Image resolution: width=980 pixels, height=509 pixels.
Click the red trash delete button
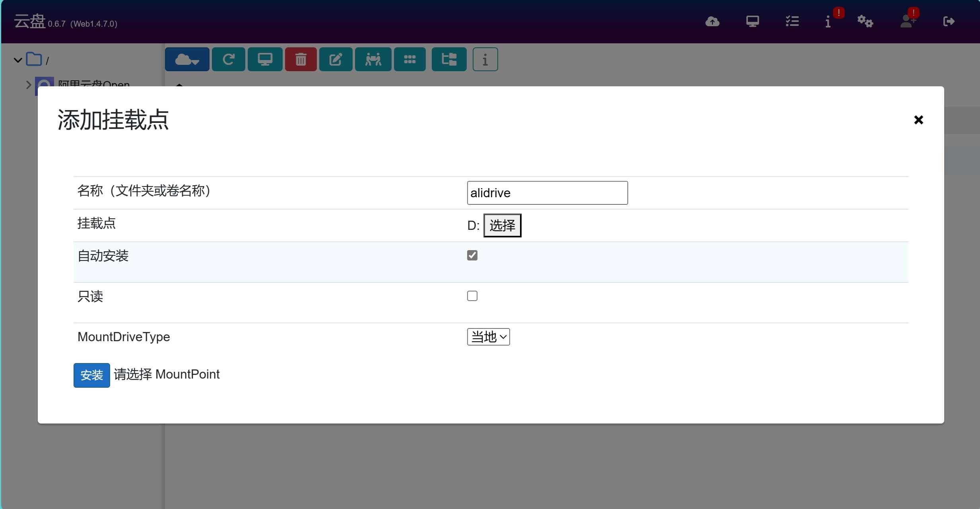301,59
